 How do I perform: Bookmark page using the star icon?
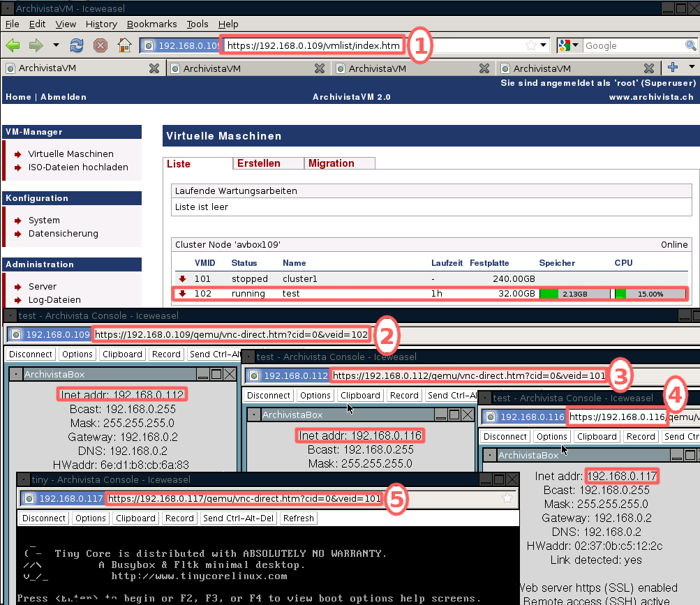(531, 45)
